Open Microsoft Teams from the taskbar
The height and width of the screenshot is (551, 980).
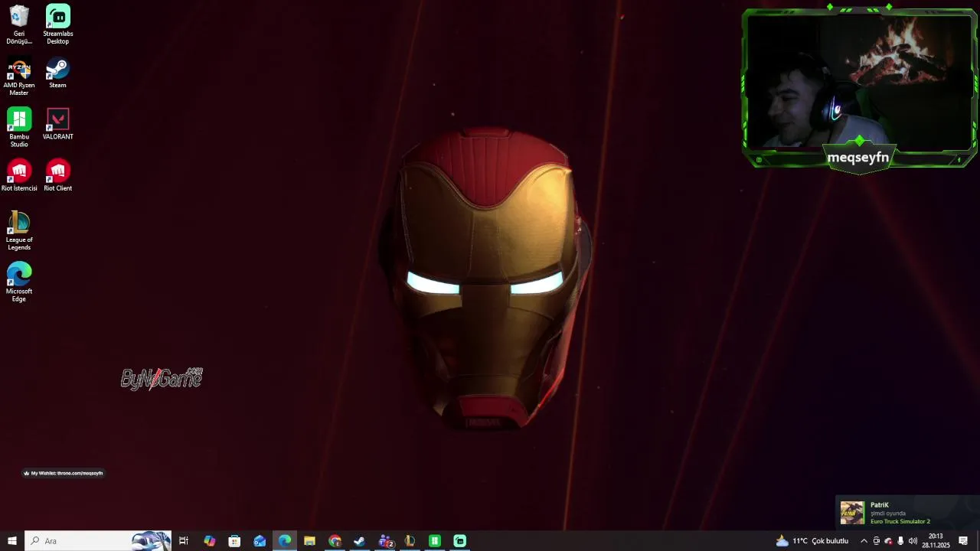[385, 541]
